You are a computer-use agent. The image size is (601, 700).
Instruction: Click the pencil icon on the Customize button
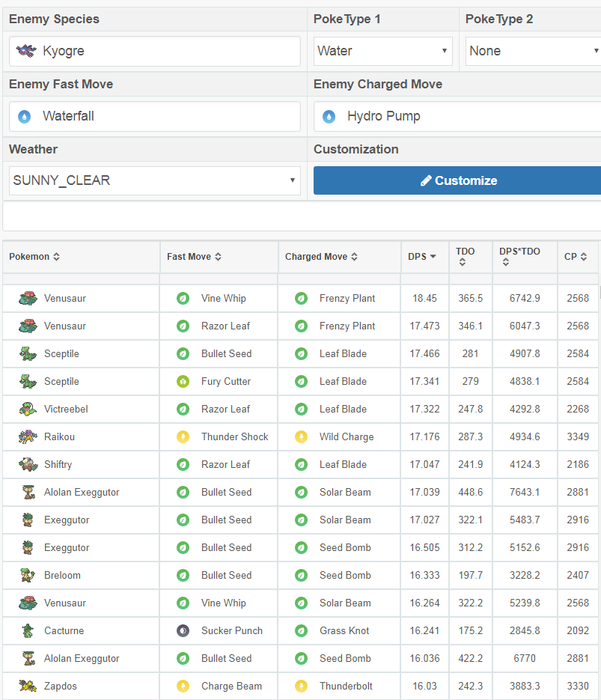(x=426, y=181)
